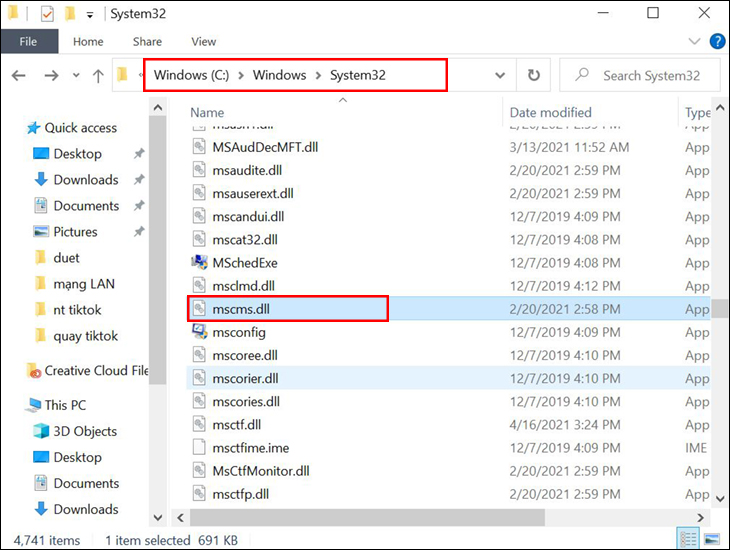Click the msclmd.dll file icon
This screenshot has width=730, height=550.
(199, 286)
